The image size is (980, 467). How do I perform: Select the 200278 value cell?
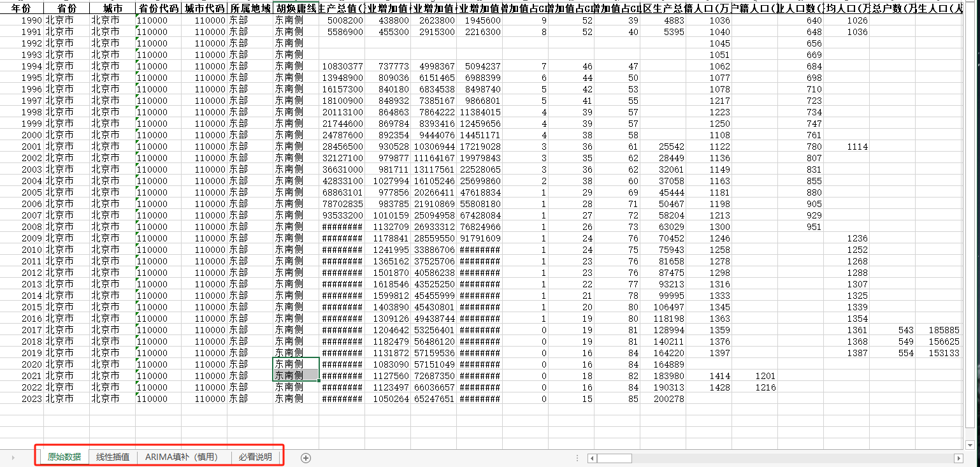pyautogui.click(x=663, y=399)
